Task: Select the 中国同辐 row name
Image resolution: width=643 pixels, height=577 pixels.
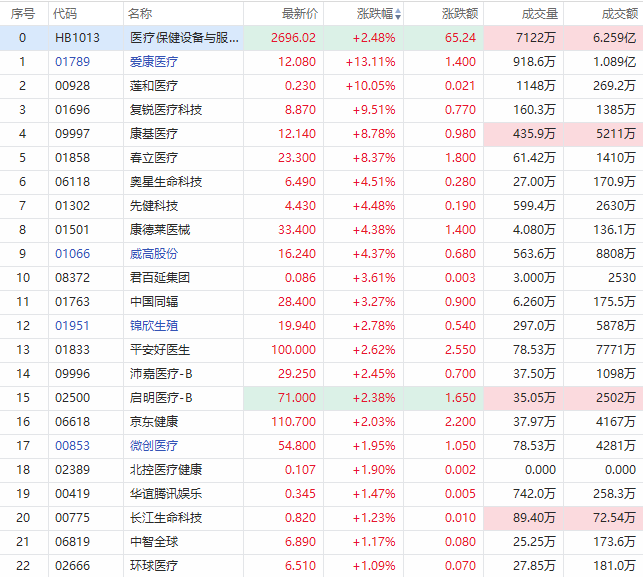Action: [154, 302]
